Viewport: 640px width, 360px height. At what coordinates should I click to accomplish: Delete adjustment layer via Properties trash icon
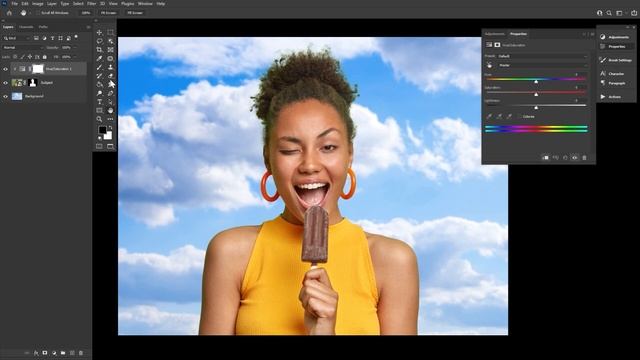tap(584, 158)
